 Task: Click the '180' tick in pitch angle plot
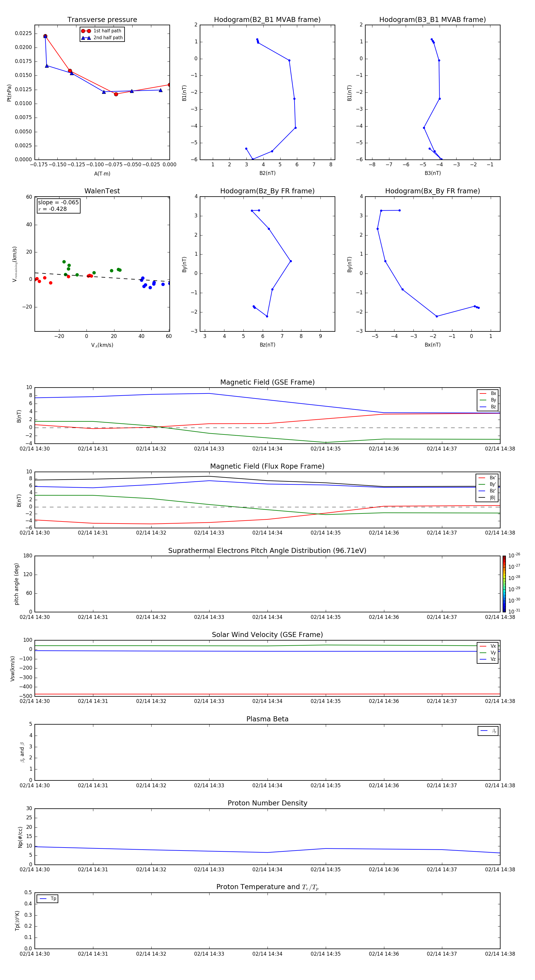click(x=28, y=556)
